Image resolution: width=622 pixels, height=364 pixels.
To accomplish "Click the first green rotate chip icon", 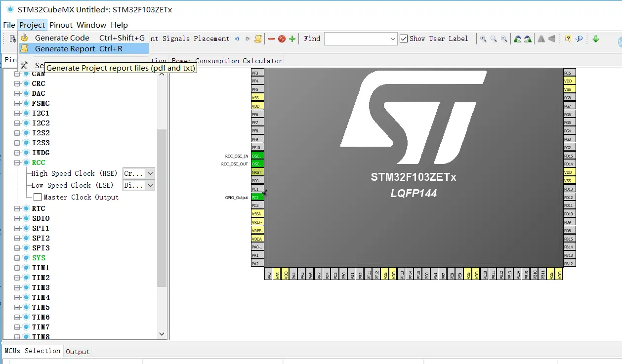I will point(518,39).
